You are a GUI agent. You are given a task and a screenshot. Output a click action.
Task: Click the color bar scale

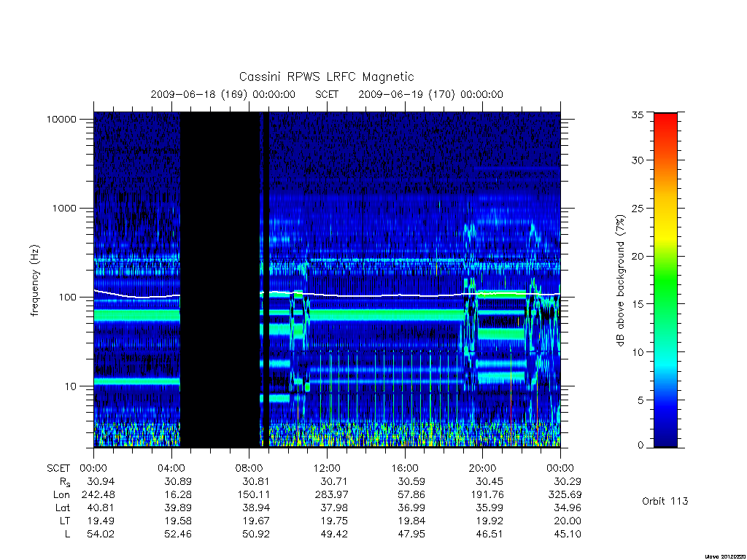[665, 280]
